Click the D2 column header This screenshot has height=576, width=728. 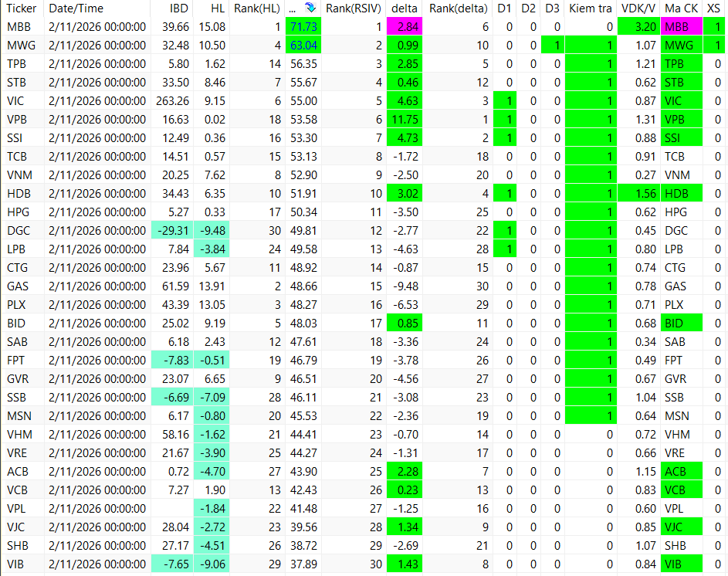point(528,8)
